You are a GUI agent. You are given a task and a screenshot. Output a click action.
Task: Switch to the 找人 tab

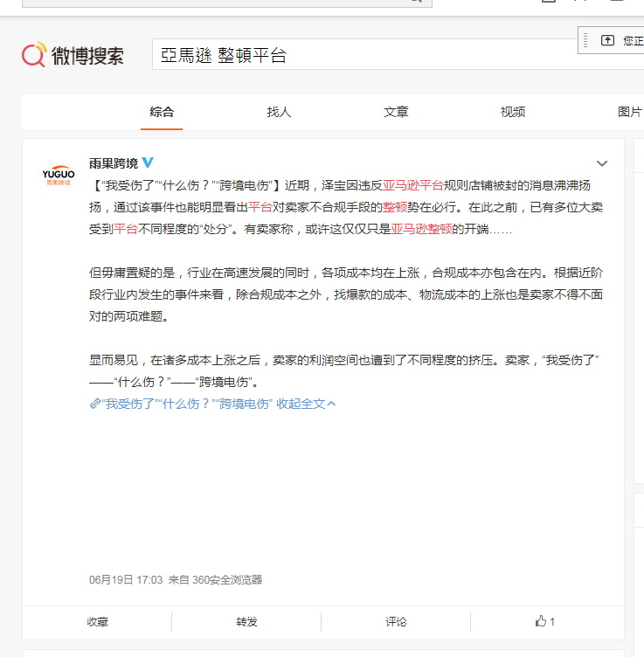coord(279,112)
